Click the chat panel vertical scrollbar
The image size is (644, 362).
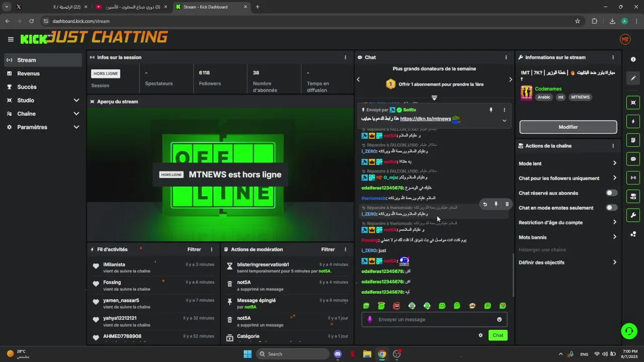click(x=513, y=275)
